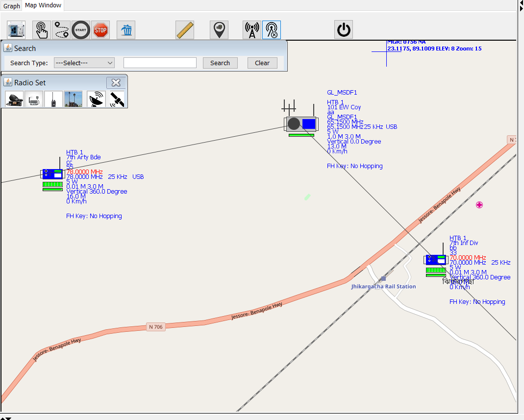The image size is (524, 420).
Task: Toggle the antenna tower broadcast icon
Action: (252, 30)
